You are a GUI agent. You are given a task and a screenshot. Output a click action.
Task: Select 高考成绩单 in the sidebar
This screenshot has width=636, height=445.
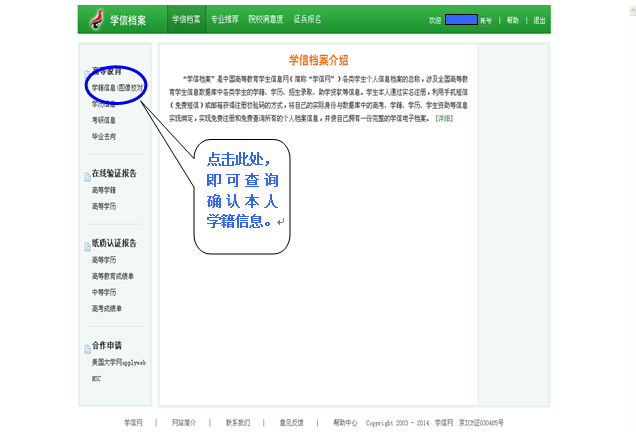(x=106, y=308)
